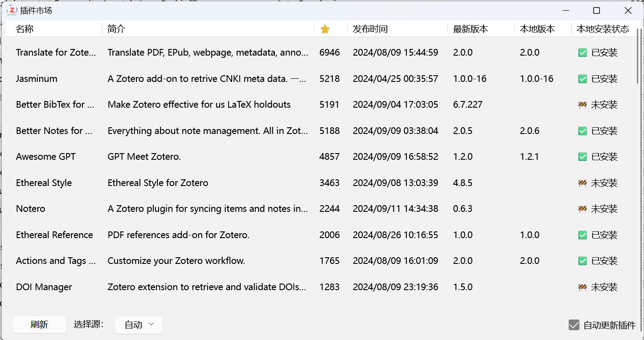Select the Actions and Tags plugin row

tap(56, 261)
